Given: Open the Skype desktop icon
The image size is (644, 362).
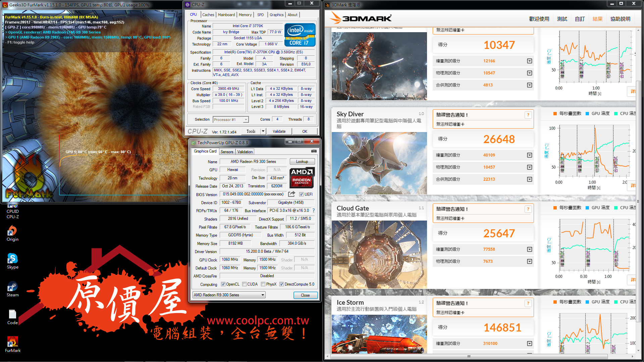Looking at the screenshot, I should pyautogui.click(x=12, y=261).
